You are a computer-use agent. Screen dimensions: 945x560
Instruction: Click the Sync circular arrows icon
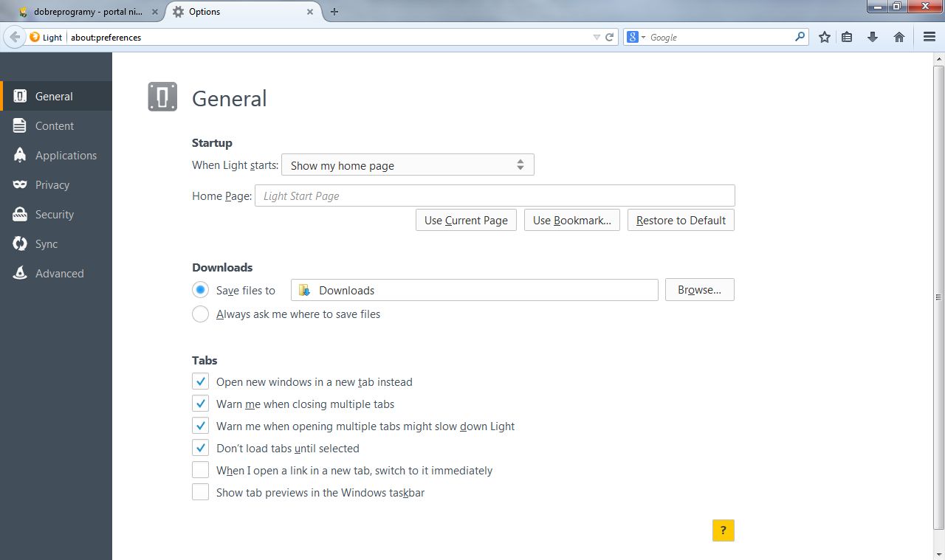click(x=21, y=243)
